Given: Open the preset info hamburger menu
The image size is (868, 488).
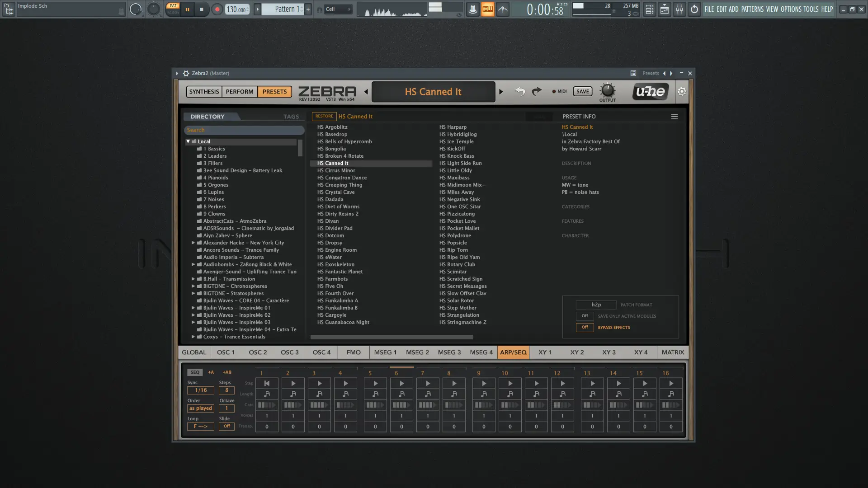Looking at the screenshot, I should (674, 117).
